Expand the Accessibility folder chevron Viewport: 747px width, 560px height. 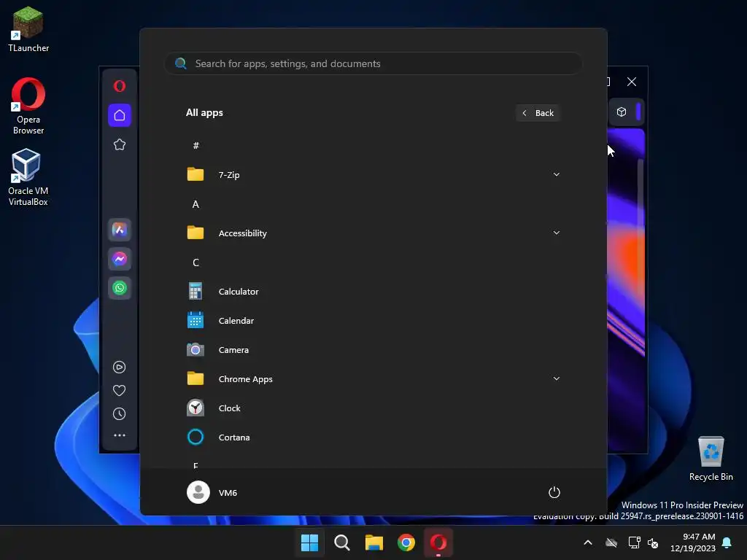click(x=556, y=233)
